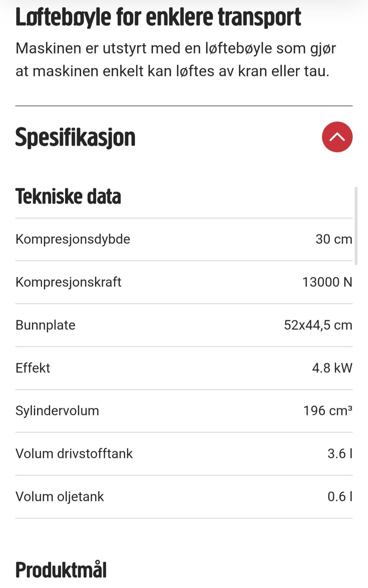
Task: Collapse the Spesifikasjon section with red chevron
Action: pos(337,137)
